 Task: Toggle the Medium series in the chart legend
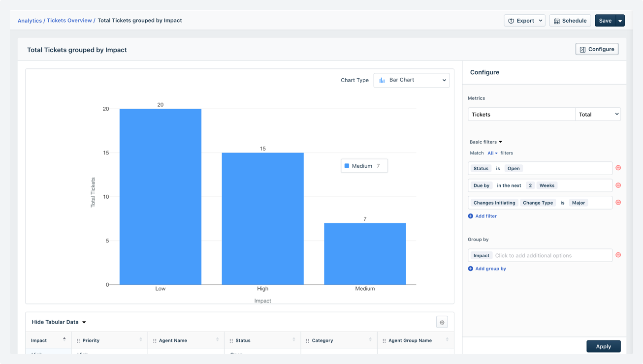click(364, 166)
